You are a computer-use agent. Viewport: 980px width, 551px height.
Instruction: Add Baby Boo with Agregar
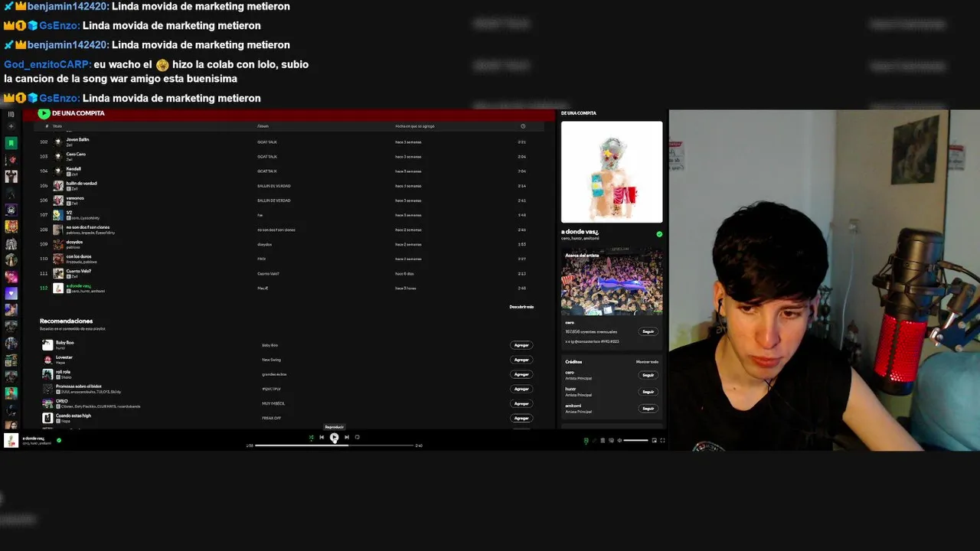[x=521, y=345]
